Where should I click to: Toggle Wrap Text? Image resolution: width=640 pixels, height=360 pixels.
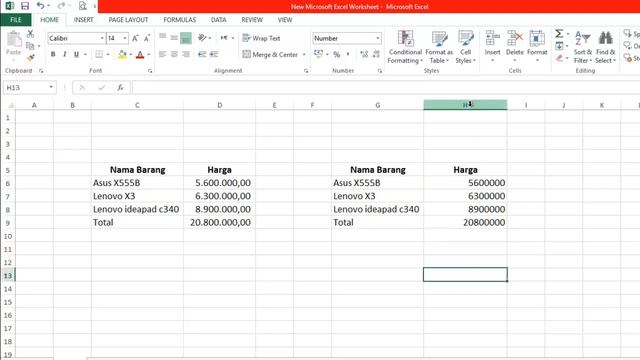point(261,38)
